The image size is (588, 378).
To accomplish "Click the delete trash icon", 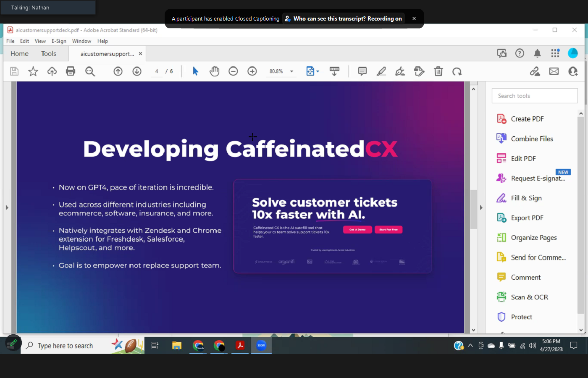I will point(438,71).
